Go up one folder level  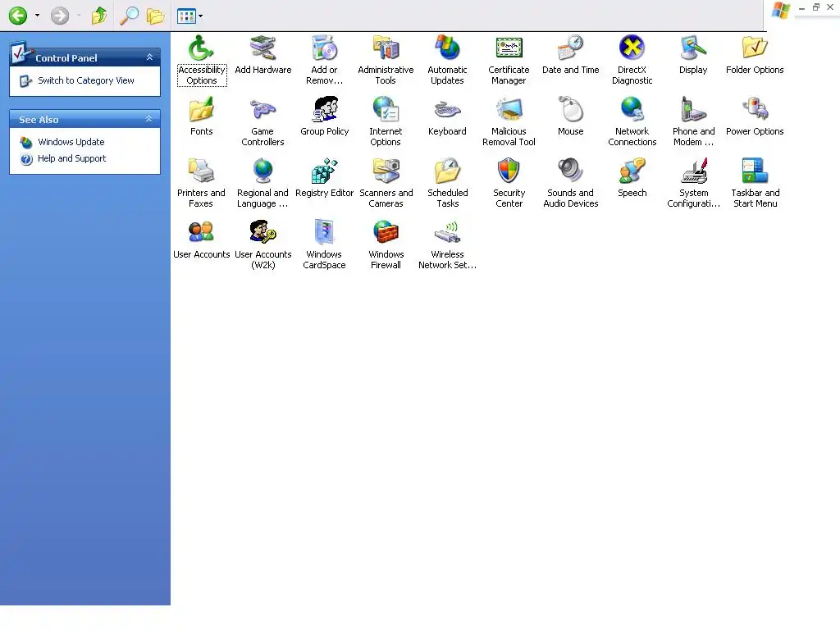(x=99, y=16)
